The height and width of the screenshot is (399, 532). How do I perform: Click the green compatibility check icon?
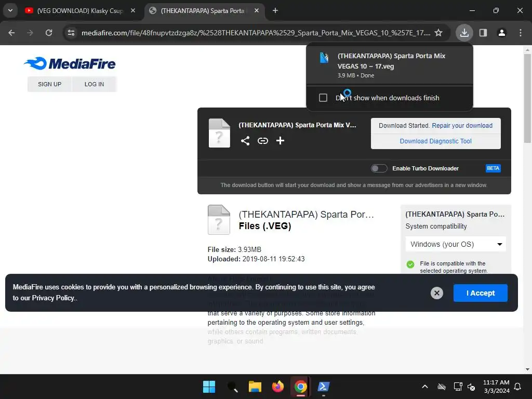point(410,264)
